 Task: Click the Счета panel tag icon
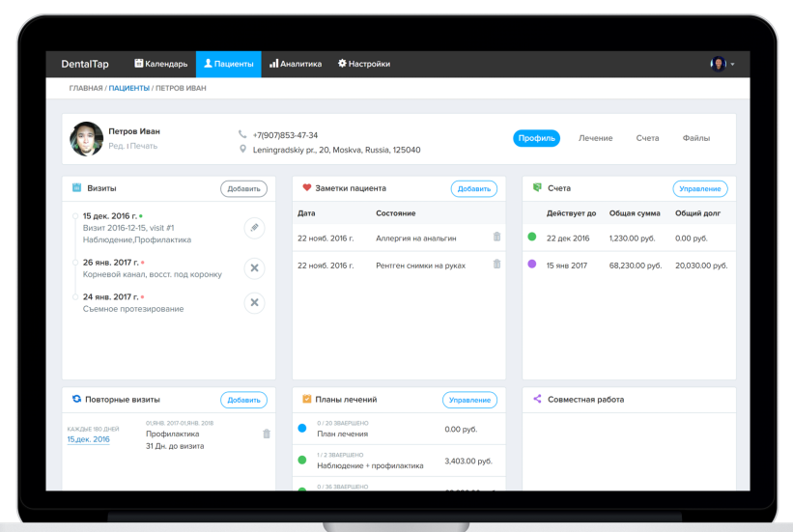tap(537, 187)
